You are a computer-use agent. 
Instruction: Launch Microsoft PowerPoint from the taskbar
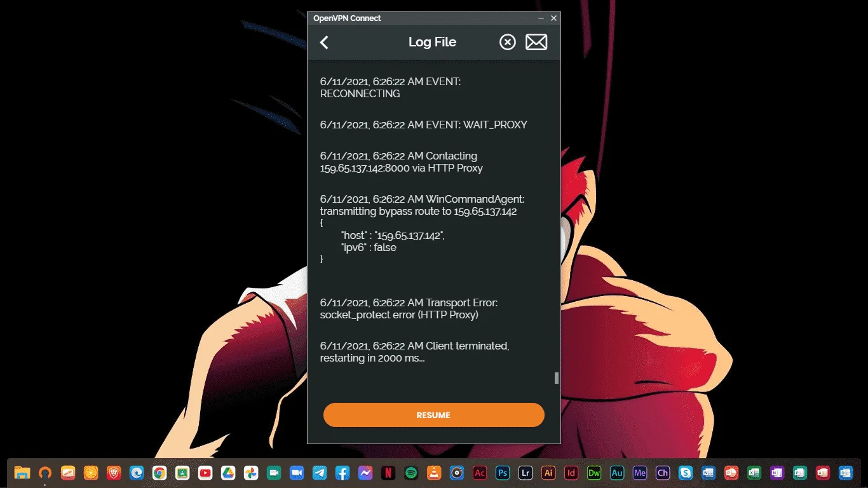click(x=731, y=473)
